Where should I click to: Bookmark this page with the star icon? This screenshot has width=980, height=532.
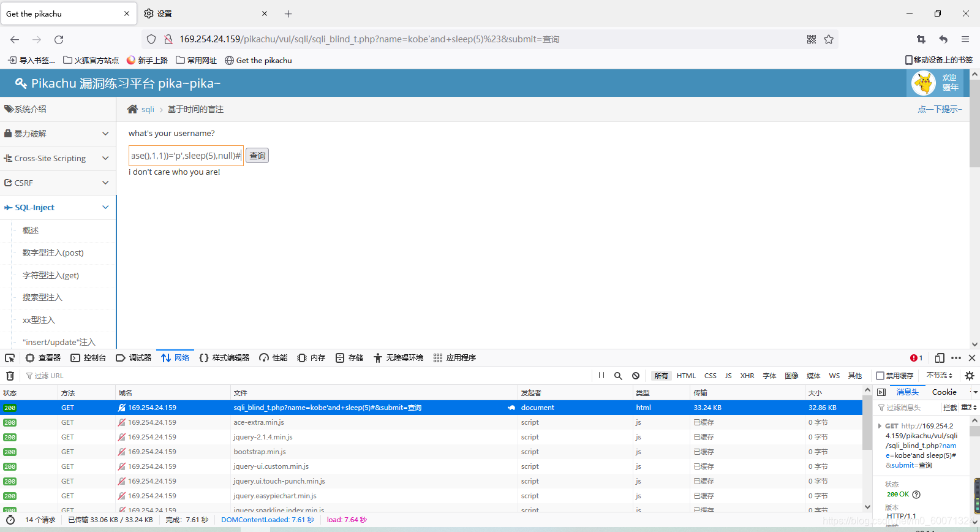click(829, 39)
